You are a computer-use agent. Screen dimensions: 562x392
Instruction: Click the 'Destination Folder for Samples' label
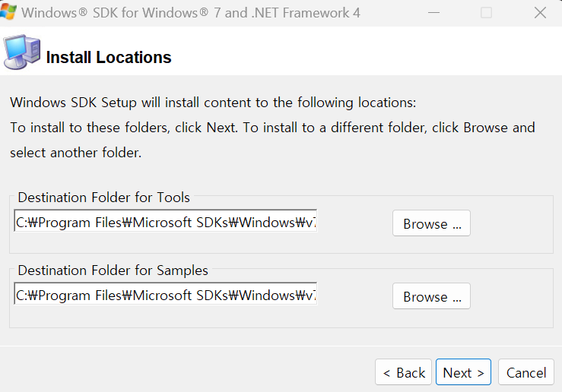[113, 270]
